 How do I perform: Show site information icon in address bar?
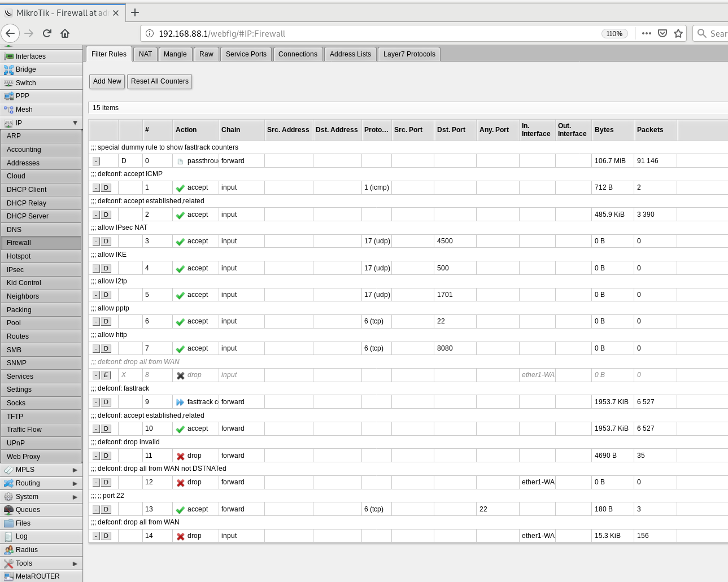150,33
